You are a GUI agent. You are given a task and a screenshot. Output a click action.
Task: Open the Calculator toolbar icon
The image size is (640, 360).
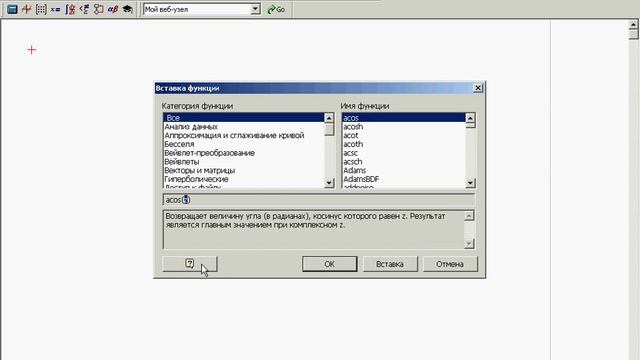pyautogui.click(x=12, y=9)
